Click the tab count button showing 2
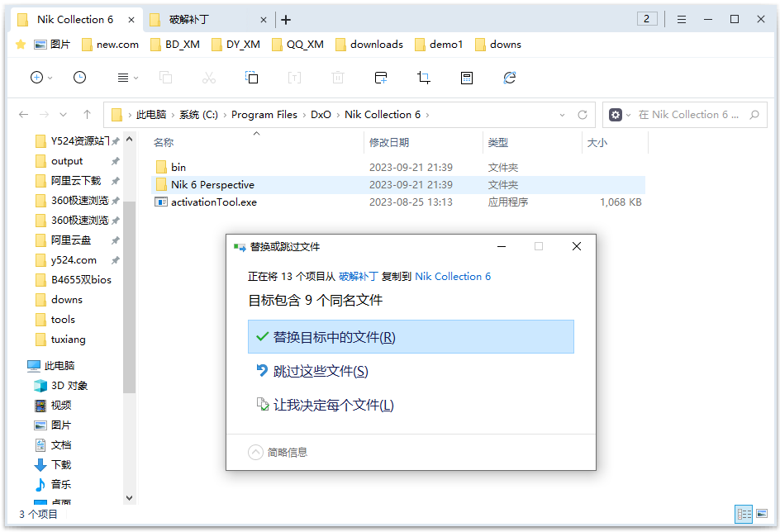The height and width of the screenshot is (532, 780). point(647,19)
